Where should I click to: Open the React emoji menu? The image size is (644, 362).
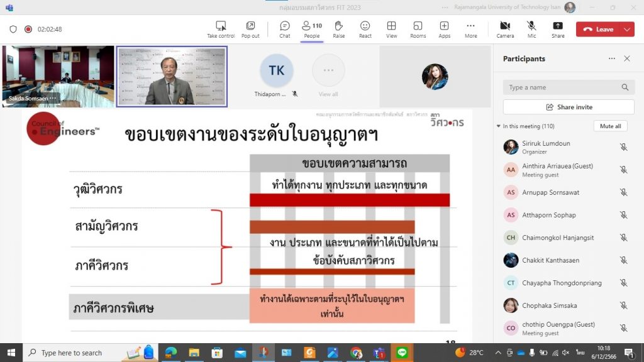pyautogui.click(x=365, y=29)
